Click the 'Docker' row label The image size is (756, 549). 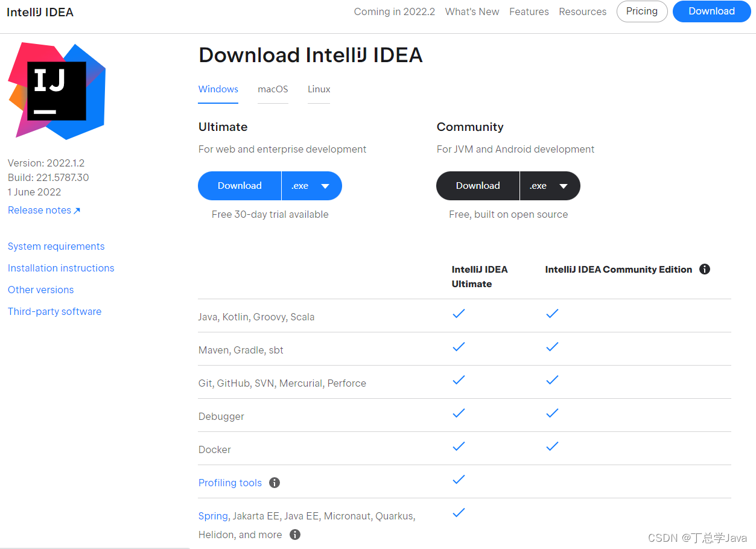click(x=215, y=449)
